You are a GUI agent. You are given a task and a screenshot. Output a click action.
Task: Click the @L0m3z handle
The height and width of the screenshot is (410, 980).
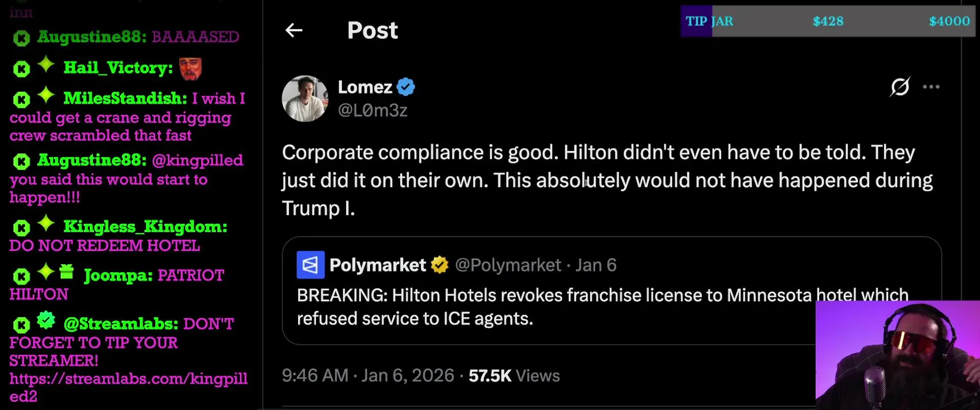click(373, 110)
